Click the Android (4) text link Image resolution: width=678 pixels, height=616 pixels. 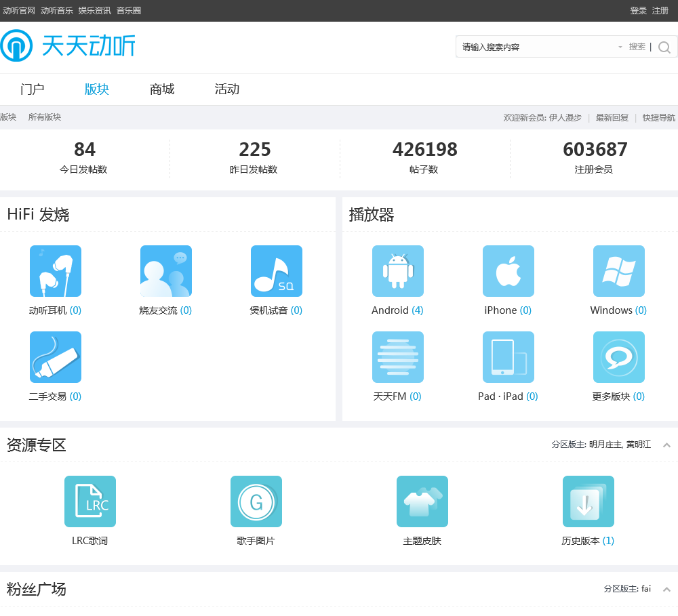click(397, 310)
